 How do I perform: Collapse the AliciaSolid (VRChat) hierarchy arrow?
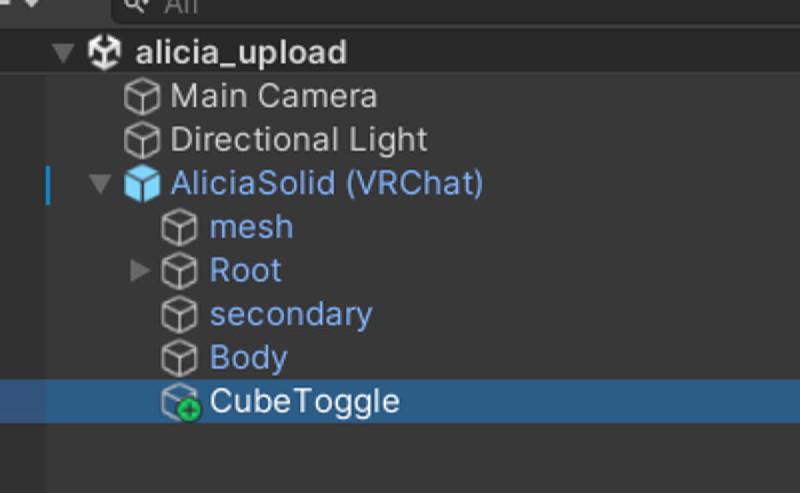pos(101,184)
